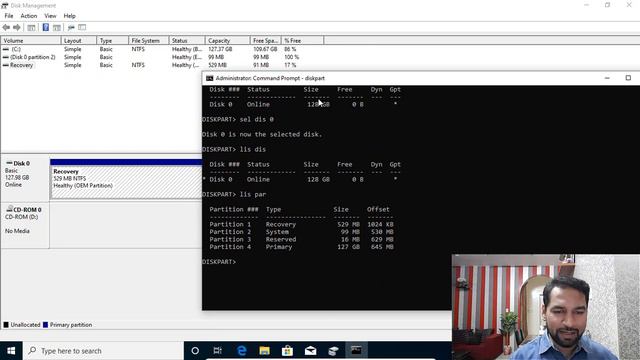Screen dimensions: 640x360
Task: Click the last pane-layout icon in the toolbar
Action: (82, 27)
